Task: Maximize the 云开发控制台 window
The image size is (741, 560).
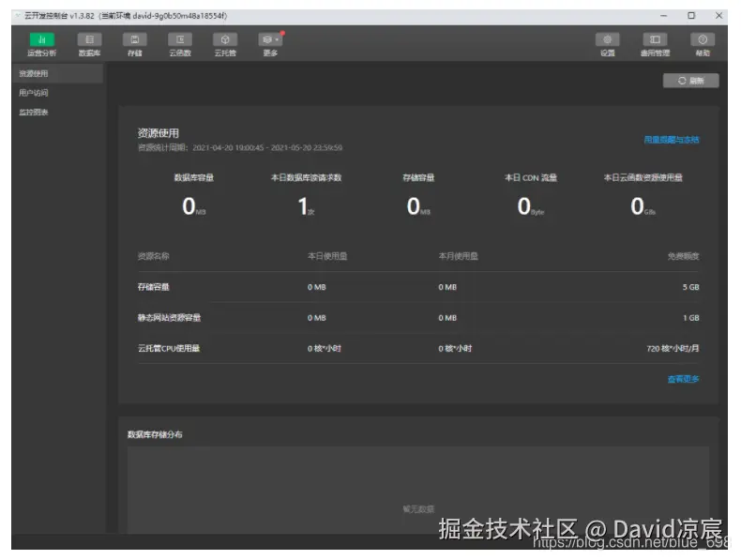Action: (x=691, y=16)
